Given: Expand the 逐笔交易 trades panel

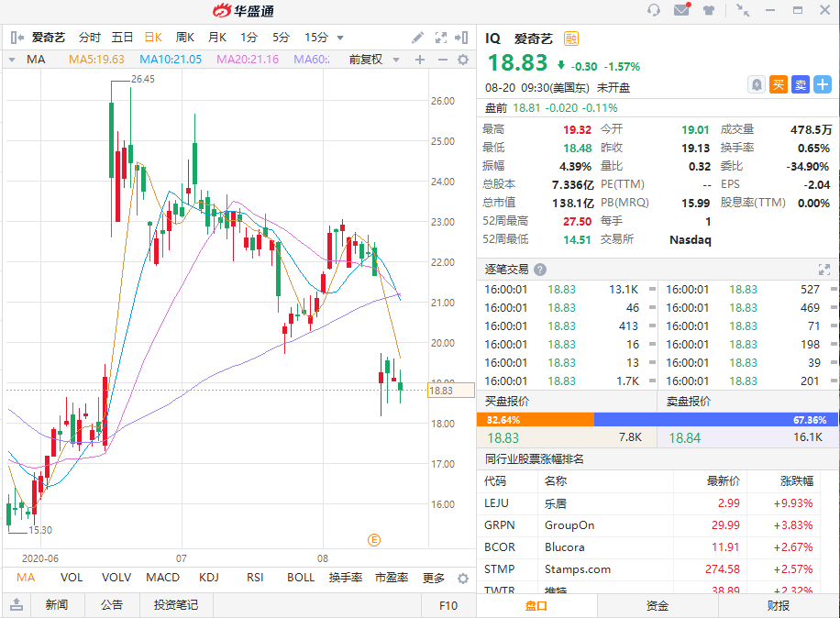Looking at the screenshot, I should 823,270.
